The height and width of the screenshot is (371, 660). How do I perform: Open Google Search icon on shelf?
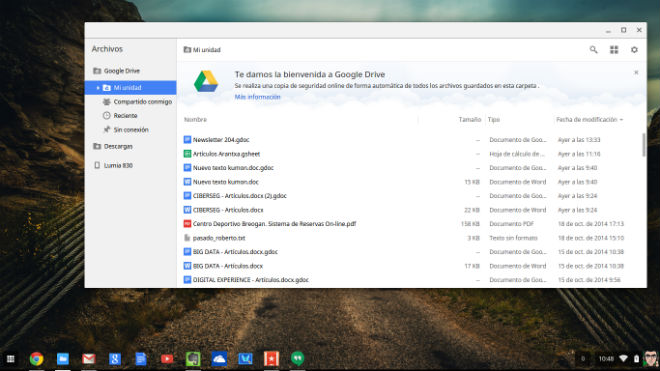click(x=114, y=359)
